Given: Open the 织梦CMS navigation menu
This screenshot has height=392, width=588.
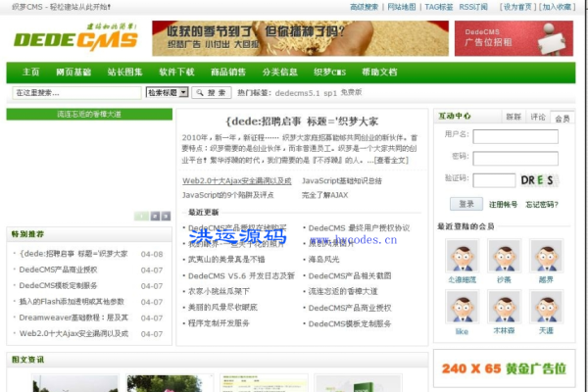Looking at the screenshot, I should pyautogui.click(x=329, y=72).
